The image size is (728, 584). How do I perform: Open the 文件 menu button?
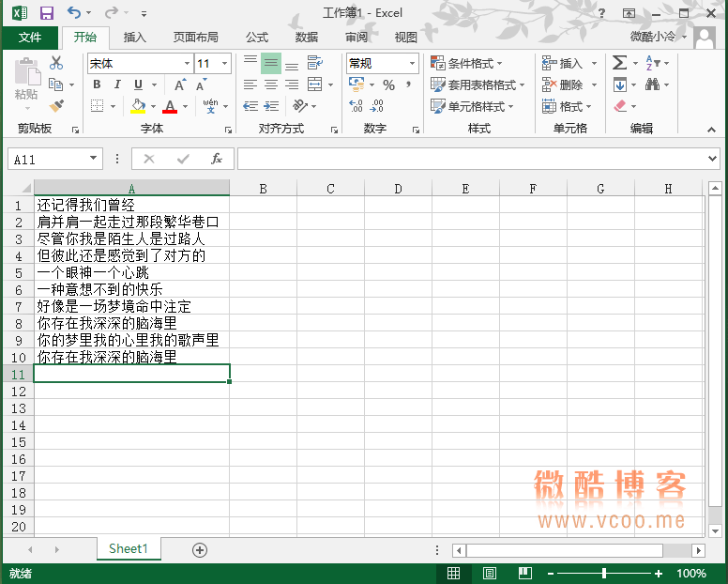(x=30, y=38)
